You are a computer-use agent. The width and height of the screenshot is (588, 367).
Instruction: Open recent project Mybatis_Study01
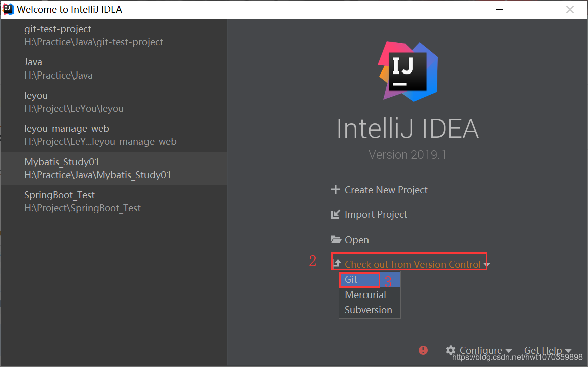(x=114, y=168)
